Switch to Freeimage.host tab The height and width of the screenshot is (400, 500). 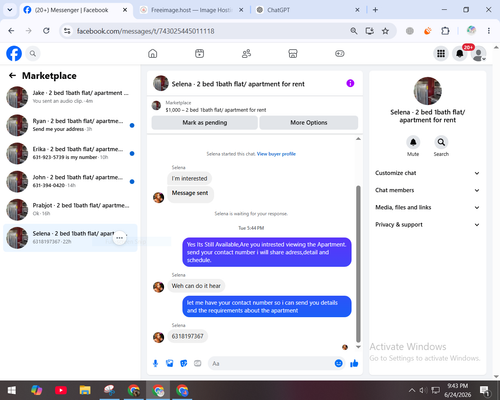[191, 10]
